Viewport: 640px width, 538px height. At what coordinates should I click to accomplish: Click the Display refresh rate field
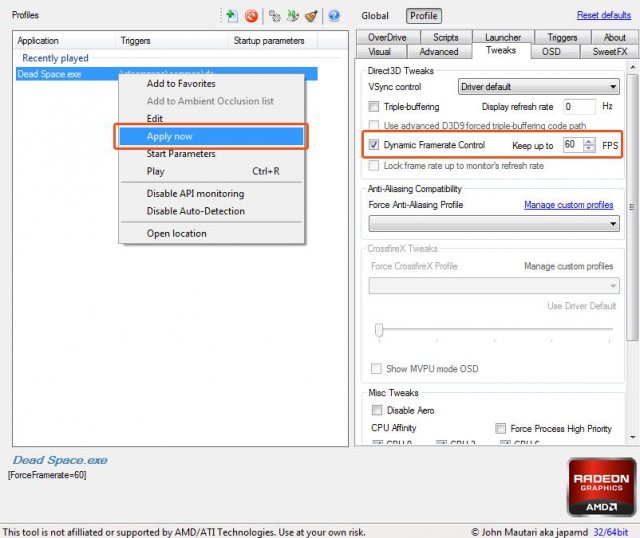579,106
